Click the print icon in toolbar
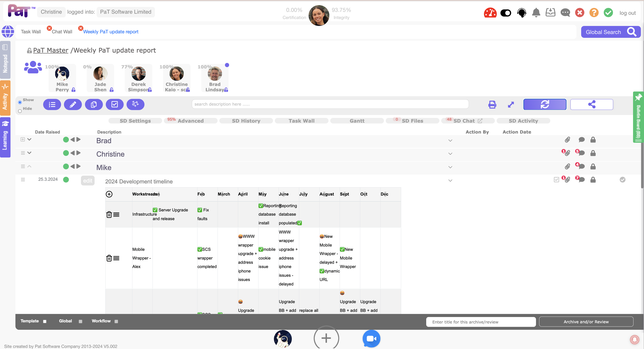This screenshot has height=349, width=644. coord(492,104)
